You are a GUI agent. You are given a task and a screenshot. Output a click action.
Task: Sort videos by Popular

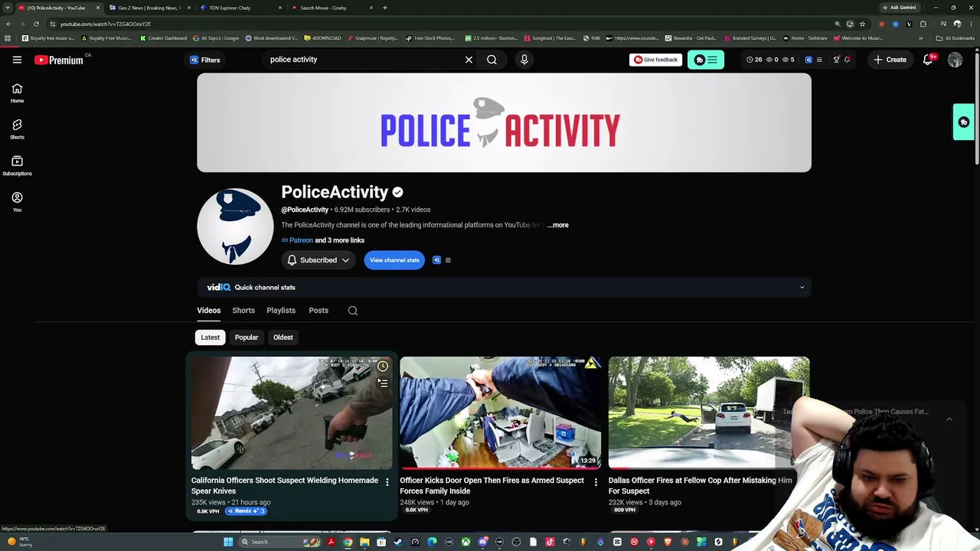(247, 337)
